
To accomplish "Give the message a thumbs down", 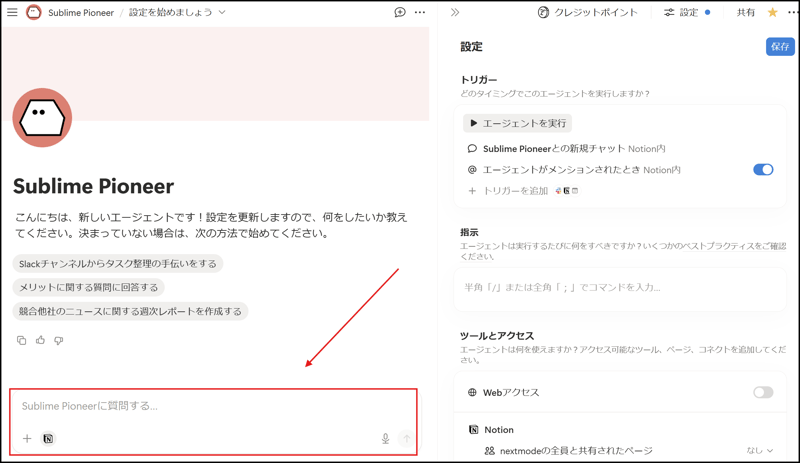I will click(x=59, y=340).
